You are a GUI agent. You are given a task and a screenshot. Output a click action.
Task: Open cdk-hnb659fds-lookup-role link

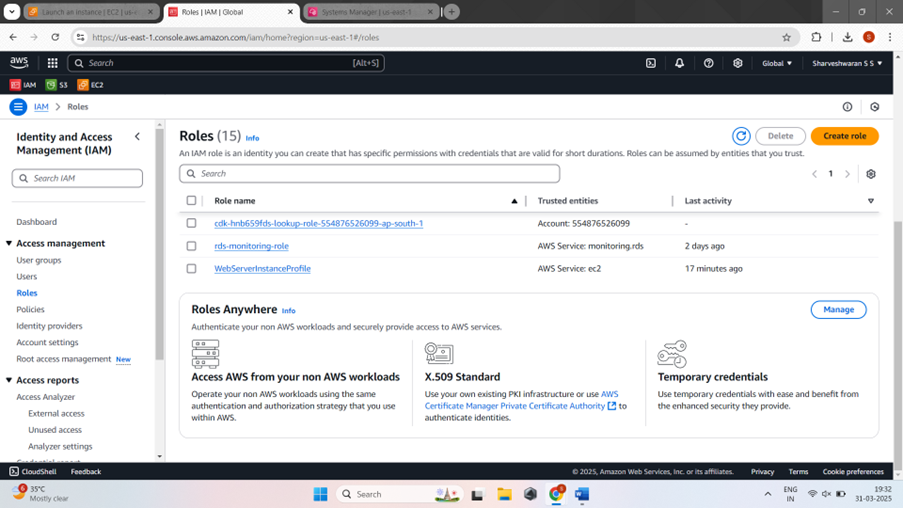point(318,223)
